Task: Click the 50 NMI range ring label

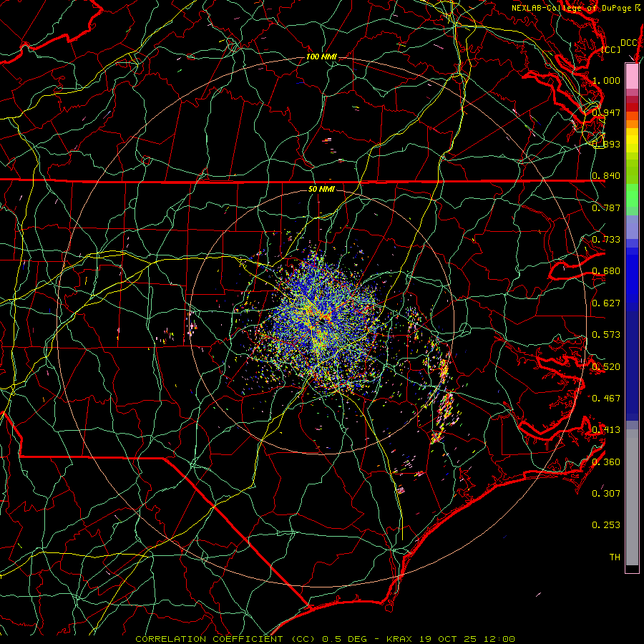Action: [x=321, y=190]
